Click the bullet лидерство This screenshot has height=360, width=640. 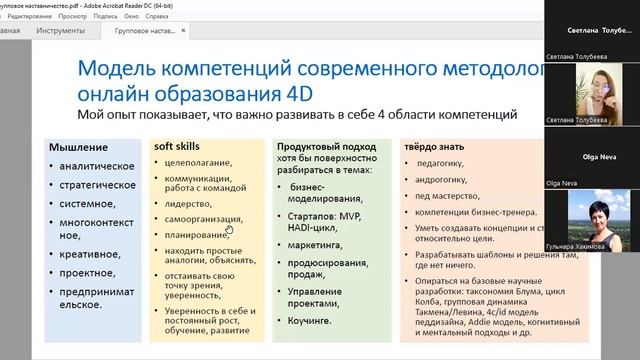pos(188,204)
